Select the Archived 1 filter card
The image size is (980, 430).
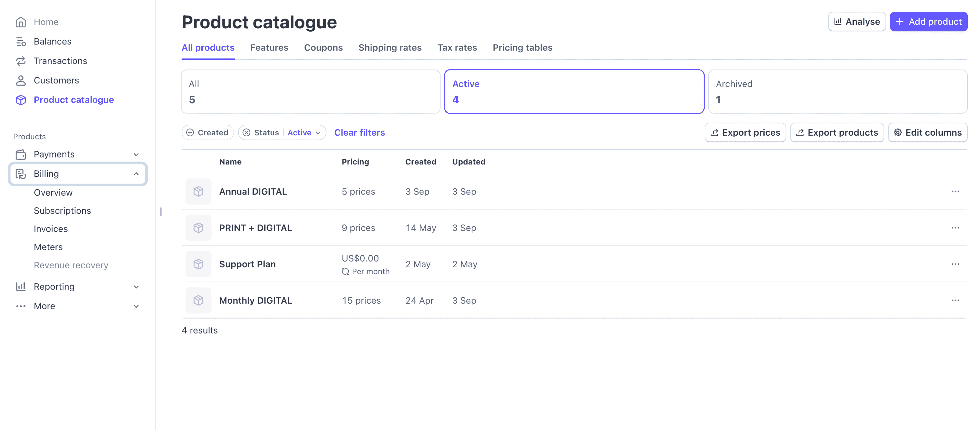point(838,91)
